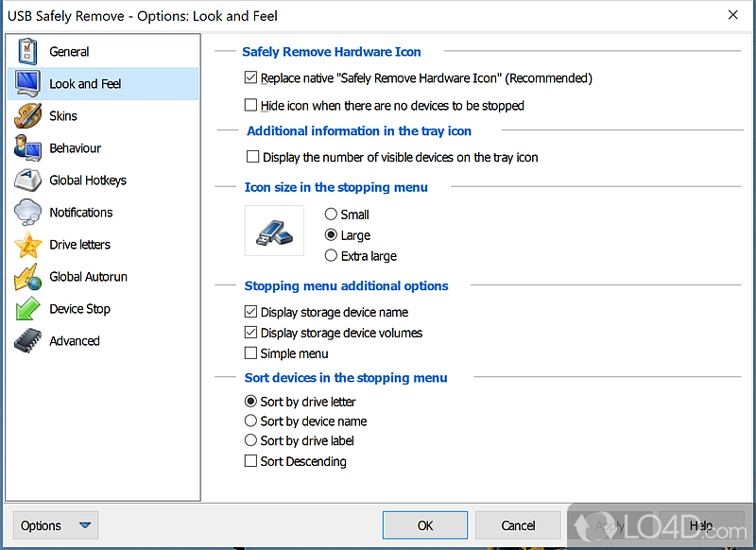Click the Device Stop arrow icon
756x550 pixels.
(29, 308)
